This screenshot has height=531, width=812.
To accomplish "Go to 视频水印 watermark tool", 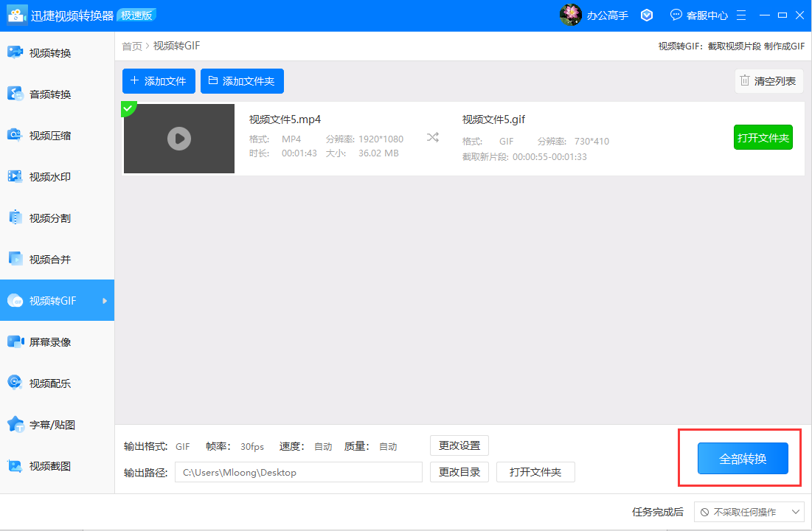I will click(49, 177).
